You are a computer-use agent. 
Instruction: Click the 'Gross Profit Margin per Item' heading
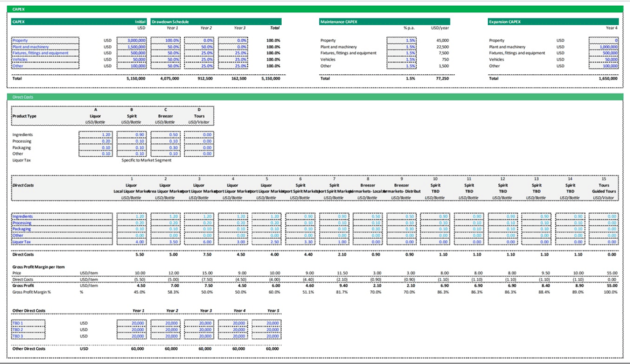tap(39, 267)
